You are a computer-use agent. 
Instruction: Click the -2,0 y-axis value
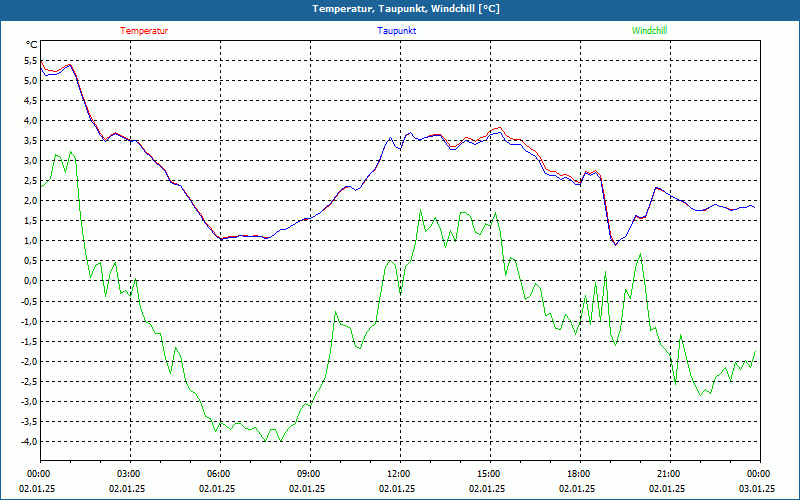(x=30, y=361)
